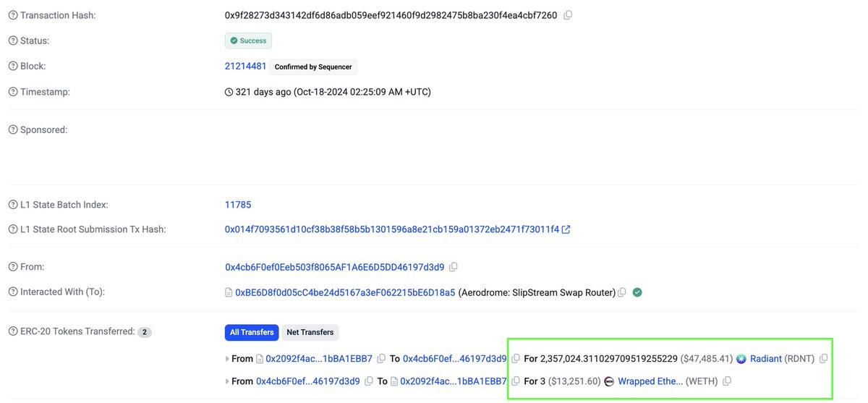Click help icon beside Transaction Hash label
868x403 pixels.
point(12,15)
